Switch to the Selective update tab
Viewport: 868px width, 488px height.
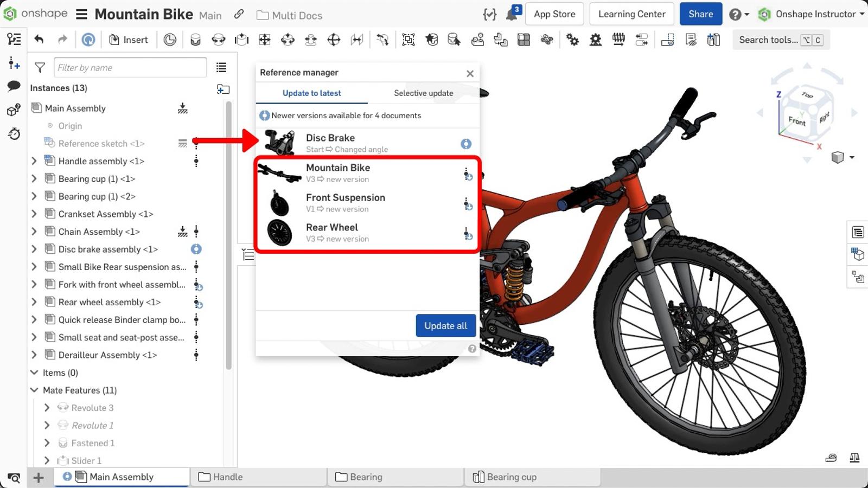tap(423, 93)
